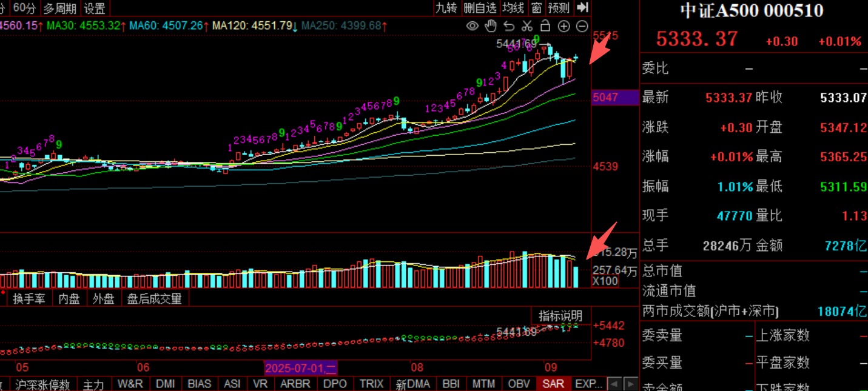This screenshot has height=391, width=868.
Task: Click the 中证A500 000510 title
Action: 752,11
